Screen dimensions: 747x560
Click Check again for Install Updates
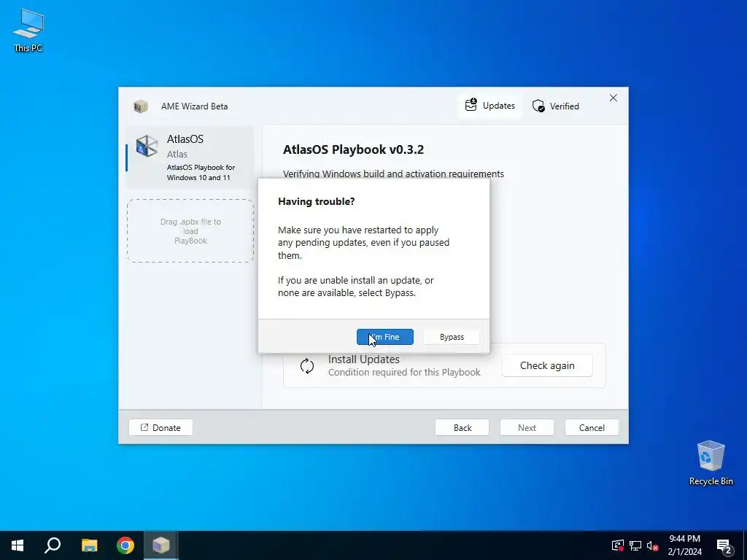[547, 365]
